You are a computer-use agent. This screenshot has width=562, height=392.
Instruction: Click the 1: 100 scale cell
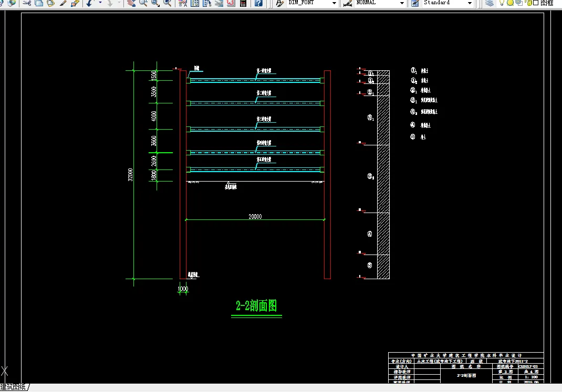pyautogui.click(x=531, y=377)
